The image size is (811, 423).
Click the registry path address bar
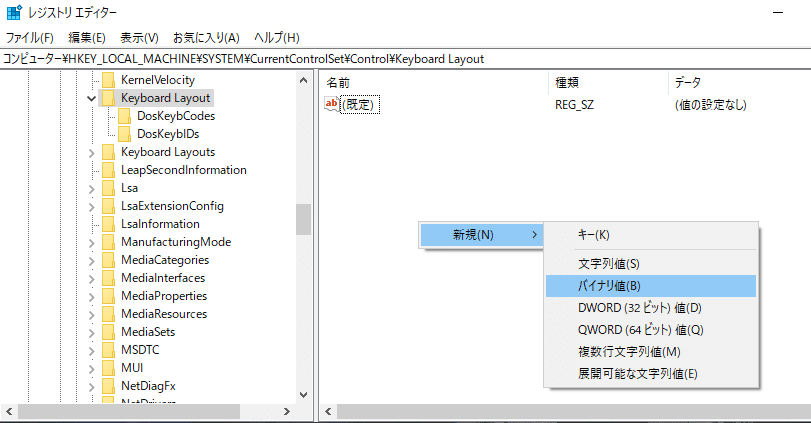[x=406, y=59]
